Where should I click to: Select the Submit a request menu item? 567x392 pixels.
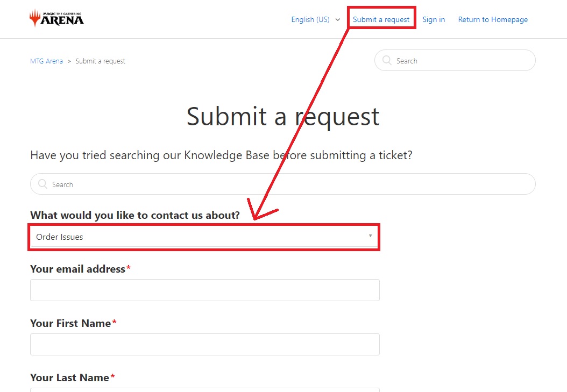tap(381, 19)
